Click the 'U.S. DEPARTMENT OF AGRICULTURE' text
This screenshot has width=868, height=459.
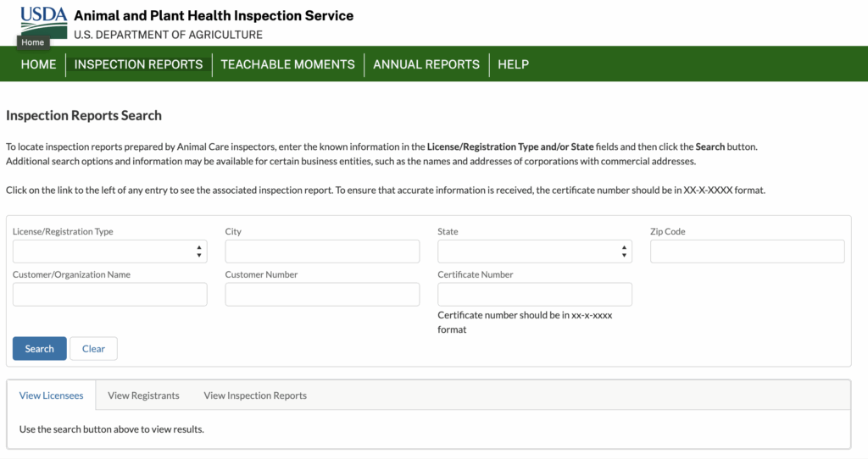(169, 35)
